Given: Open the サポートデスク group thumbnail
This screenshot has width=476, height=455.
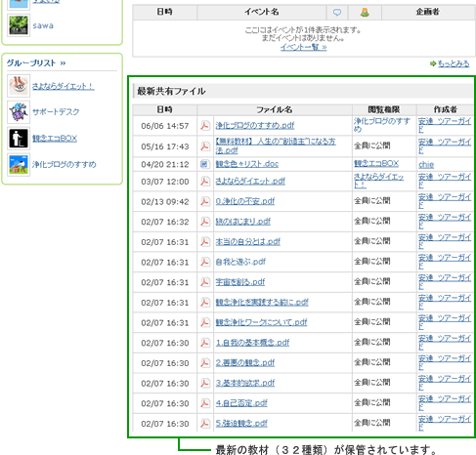Looking at the screenshot, I should (x=19, y=112).
